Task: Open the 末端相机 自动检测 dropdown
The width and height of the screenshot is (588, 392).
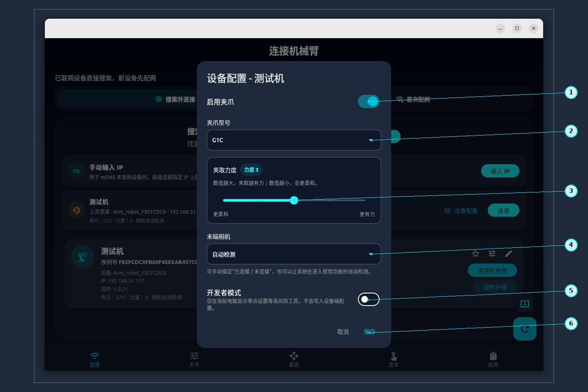Action: coord(294,254)
